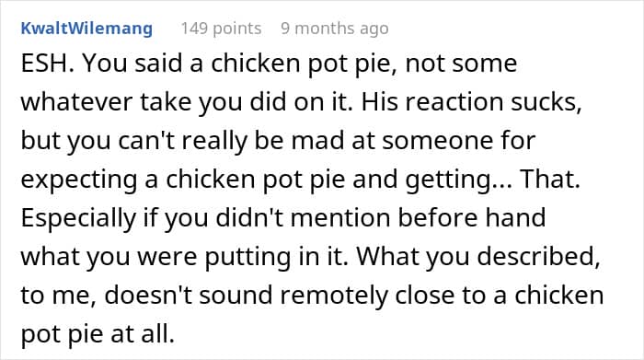This screenshot has width=644, height=360.
Task: Click the word 'That.' in the comment
Action: (x=550, y=180)
